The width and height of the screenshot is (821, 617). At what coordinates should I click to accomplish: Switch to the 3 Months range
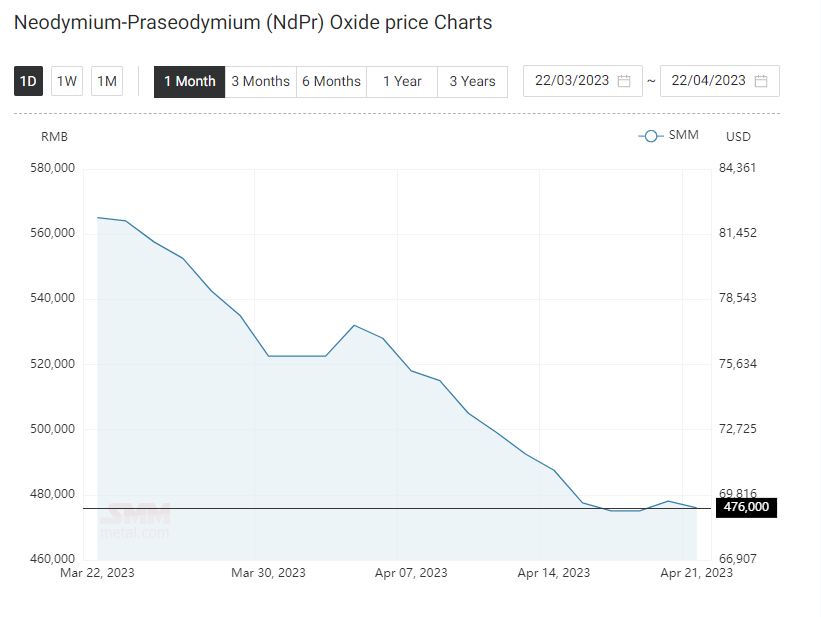pos(261,82)
